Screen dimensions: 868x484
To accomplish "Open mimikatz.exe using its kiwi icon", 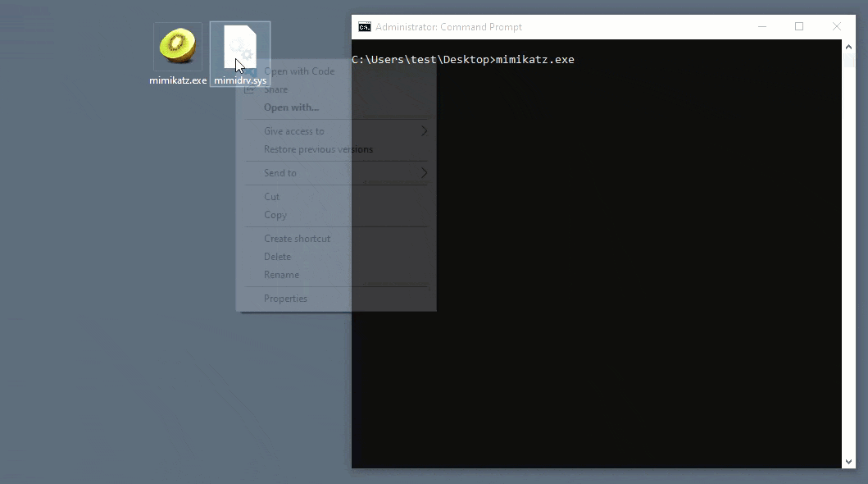I will point(177,45).
